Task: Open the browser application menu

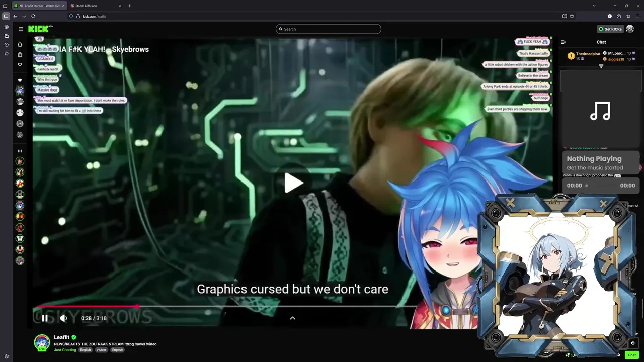Action: (x=637, y=16)
